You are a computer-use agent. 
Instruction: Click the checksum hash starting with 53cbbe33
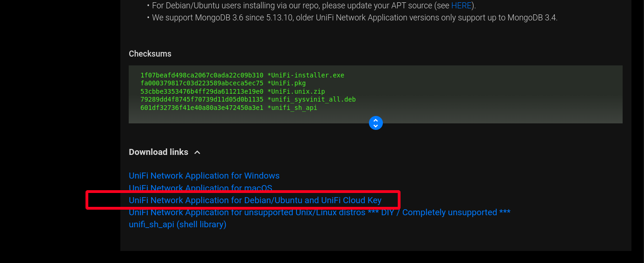[202, 91]
